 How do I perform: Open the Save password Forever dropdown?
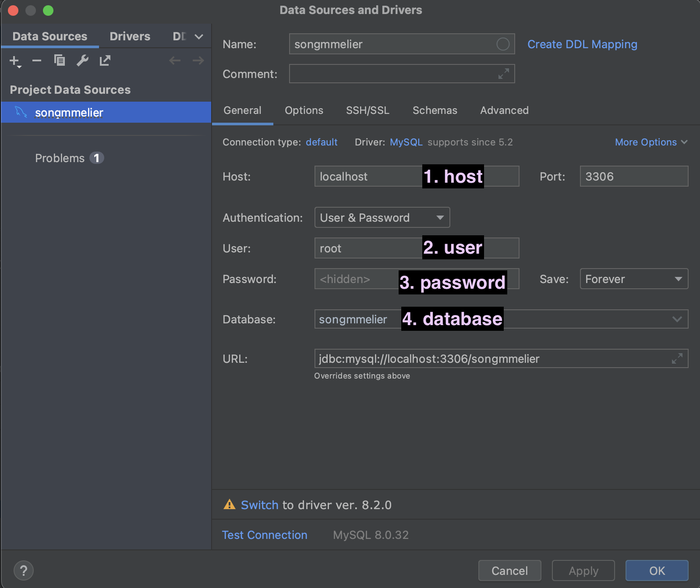coord(634,279)
